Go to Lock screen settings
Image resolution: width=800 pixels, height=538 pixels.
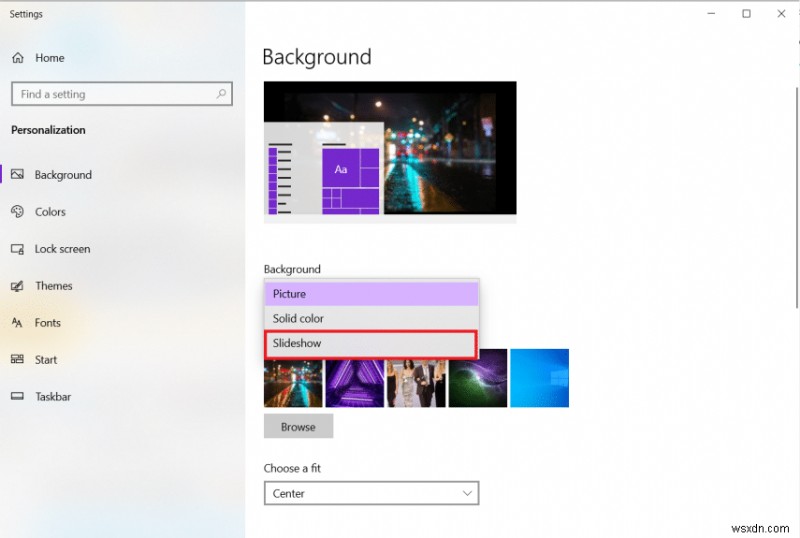point(62,249)
